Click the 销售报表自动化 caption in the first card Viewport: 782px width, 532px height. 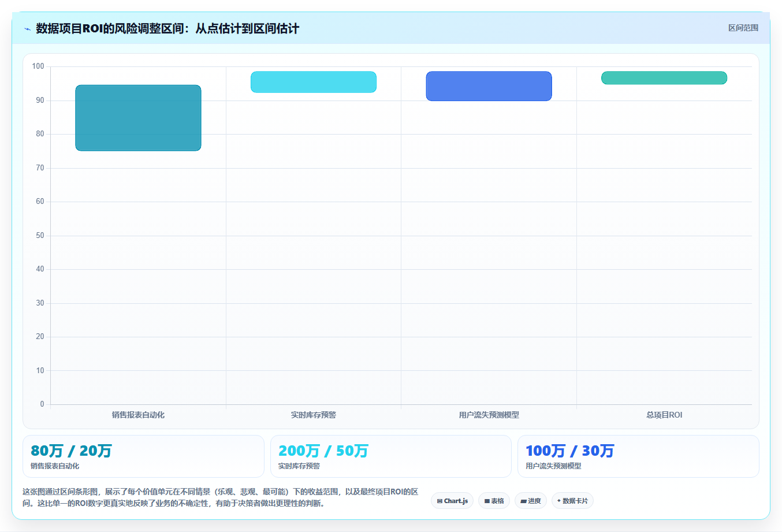tap(55, 466)
